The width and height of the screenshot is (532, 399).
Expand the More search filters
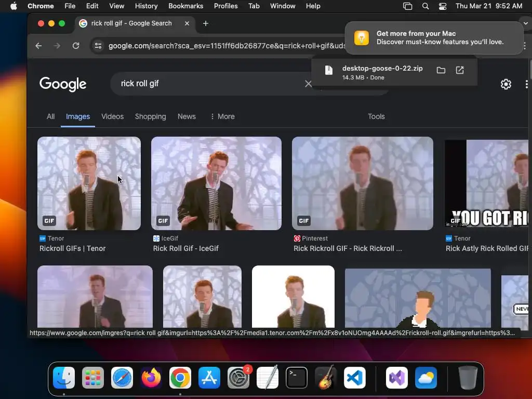[x=222, y=116]
